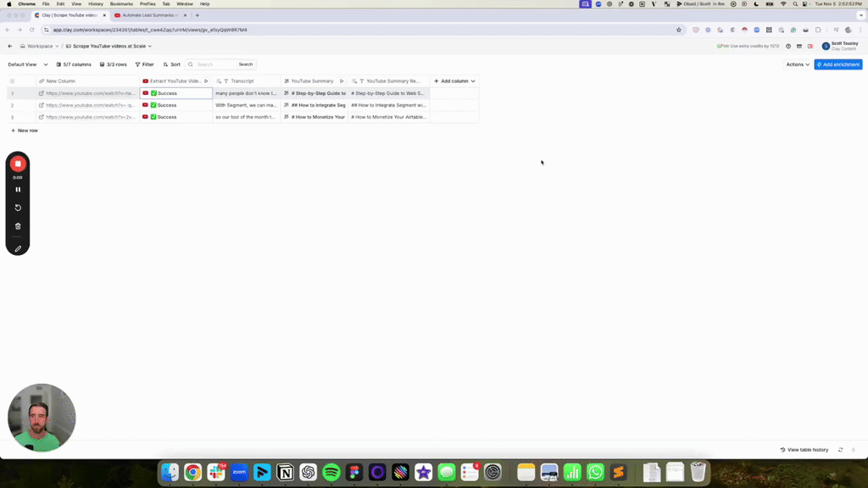Open the 5/7 columns visibility menu
This screenshot has width=868, height=488.
tap(74, 64)
